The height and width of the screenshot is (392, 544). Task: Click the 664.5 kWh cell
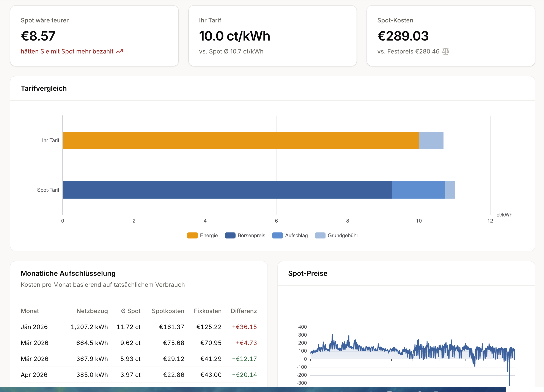92,343
